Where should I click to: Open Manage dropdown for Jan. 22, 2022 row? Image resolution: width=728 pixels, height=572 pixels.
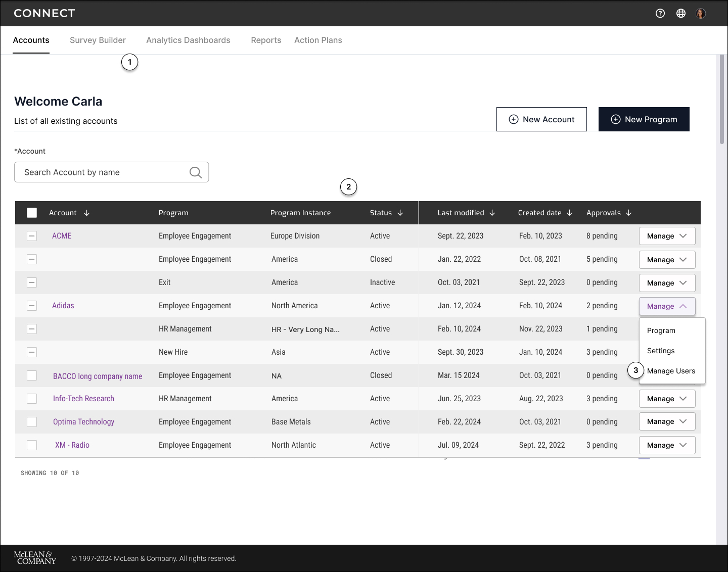click(667, 260)
